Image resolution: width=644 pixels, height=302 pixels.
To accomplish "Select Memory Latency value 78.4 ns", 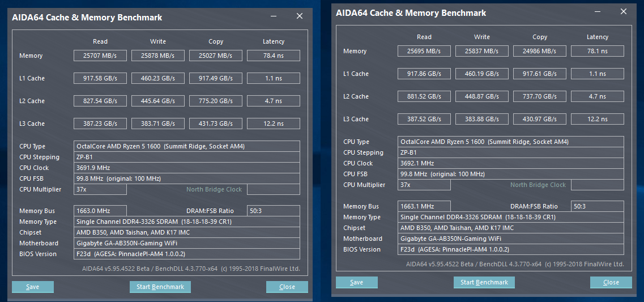I will (274, 56).
